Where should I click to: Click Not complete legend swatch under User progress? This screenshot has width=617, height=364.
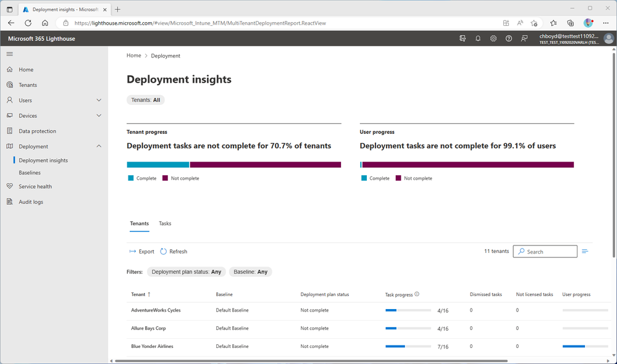(398, 178)
